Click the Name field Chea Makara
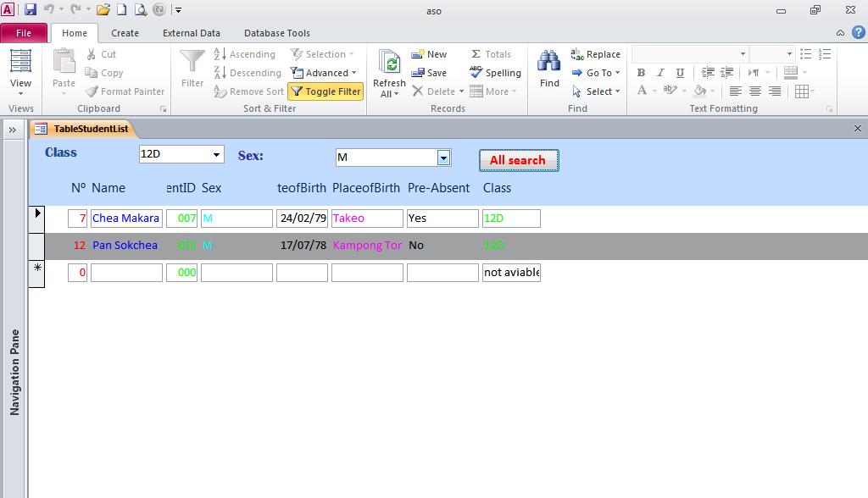 click(x=127, y=218)
